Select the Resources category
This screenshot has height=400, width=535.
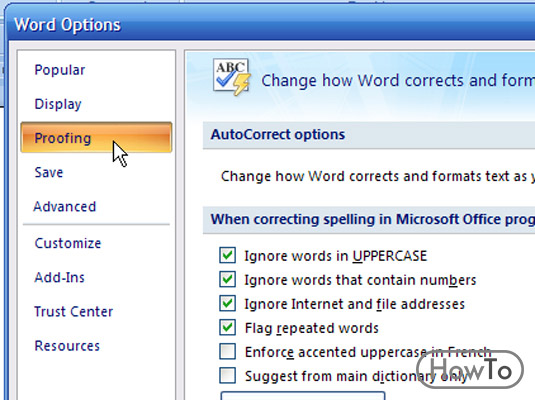click(67, 346)
